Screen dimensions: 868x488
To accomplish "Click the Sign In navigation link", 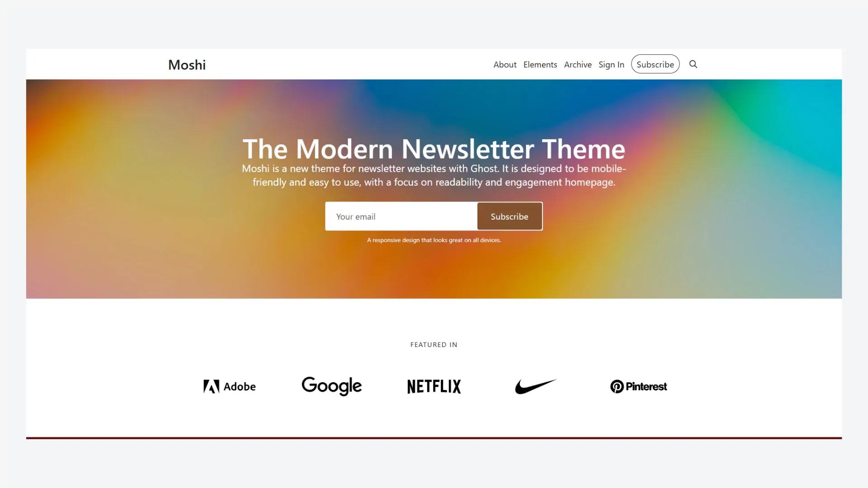I will coord(611,64).
